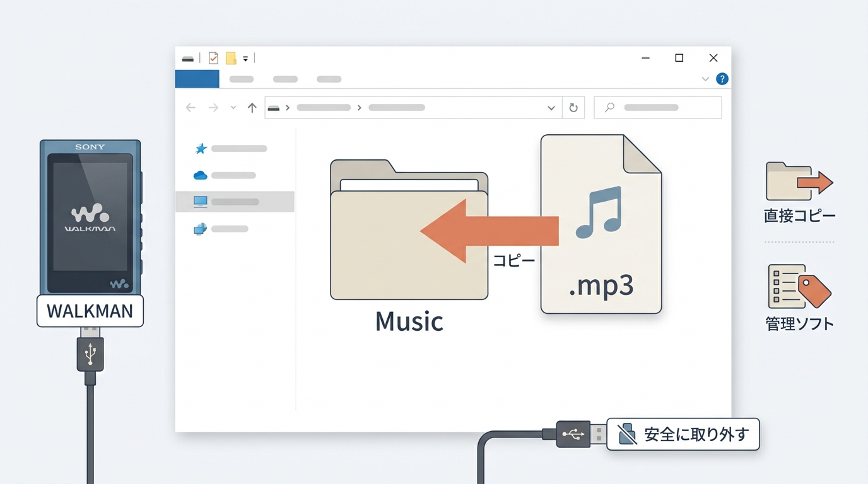Click the drive icon in title bar

coord(188,59)
